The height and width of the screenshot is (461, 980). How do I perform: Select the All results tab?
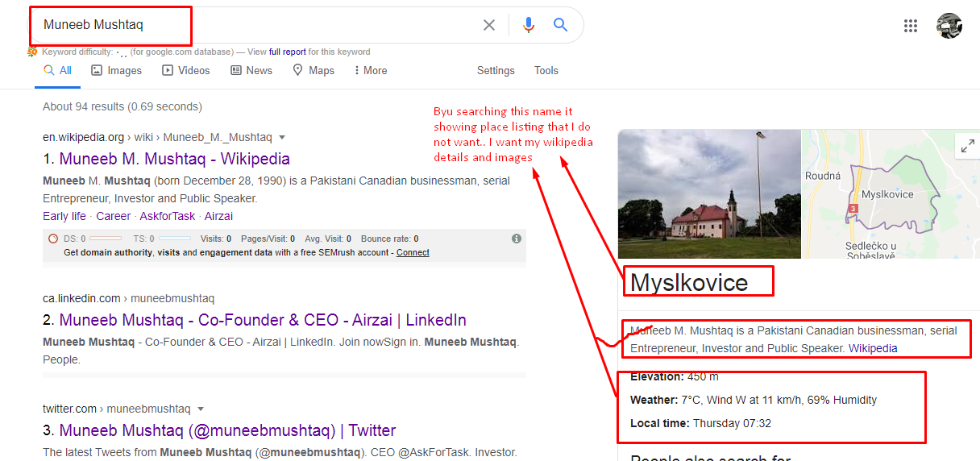click(x=57, y=70)
